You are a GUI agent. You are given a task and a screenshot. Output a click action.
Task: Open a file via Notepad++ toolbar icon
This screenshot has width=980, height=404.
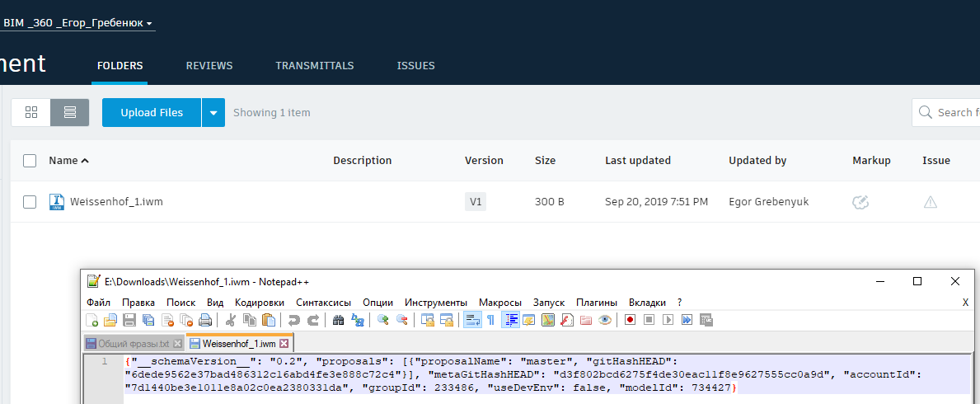point(110,320)
